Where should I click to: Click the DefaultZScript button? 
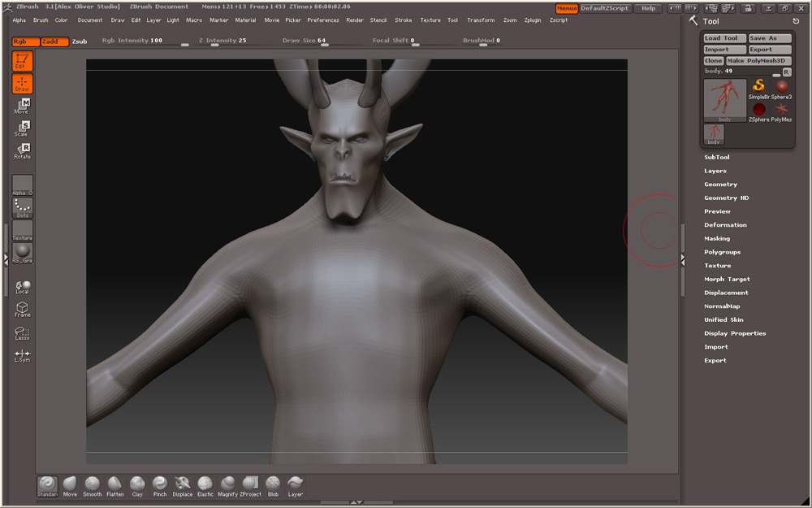[604, 8]
